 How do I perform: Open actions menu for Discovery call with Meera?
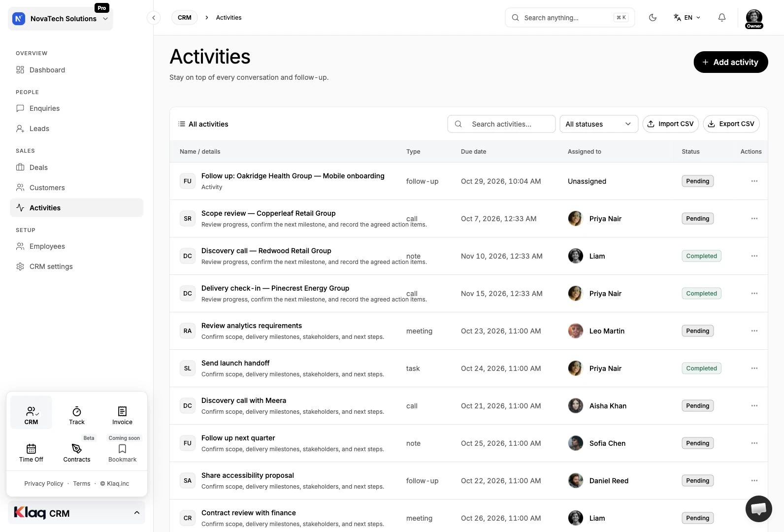tap(754, 406)
